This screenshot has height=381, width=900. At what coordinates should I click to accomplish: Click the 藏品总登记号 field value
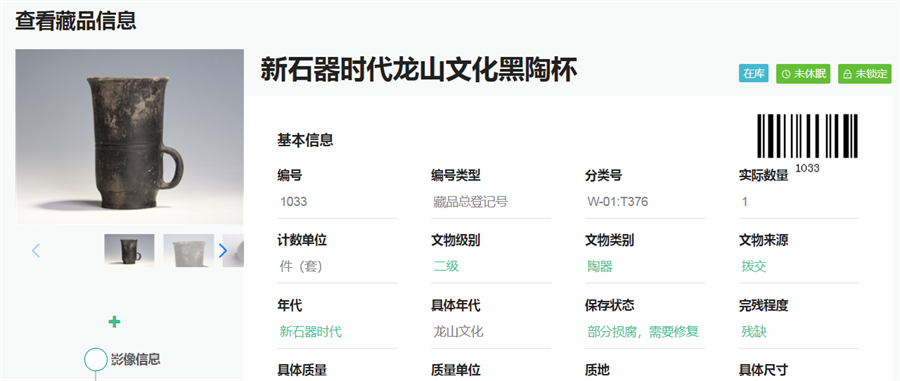click(x=470, y=202)
